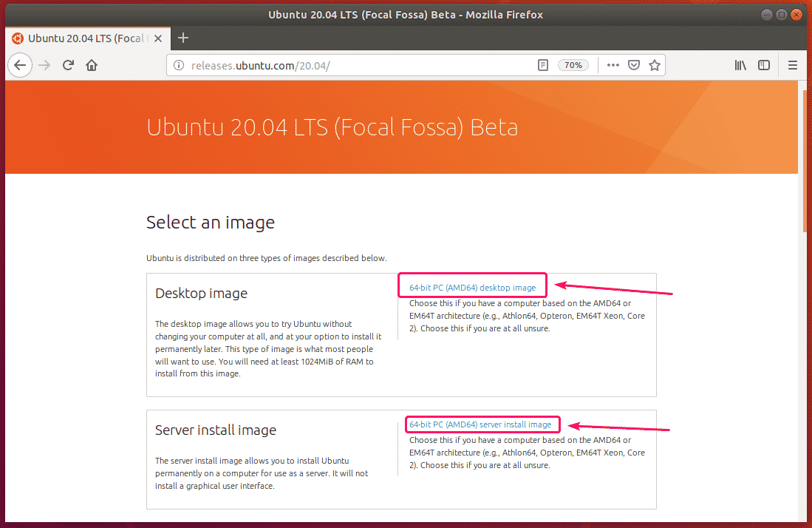Toggle reader view in address bar

tap(543, 65)
